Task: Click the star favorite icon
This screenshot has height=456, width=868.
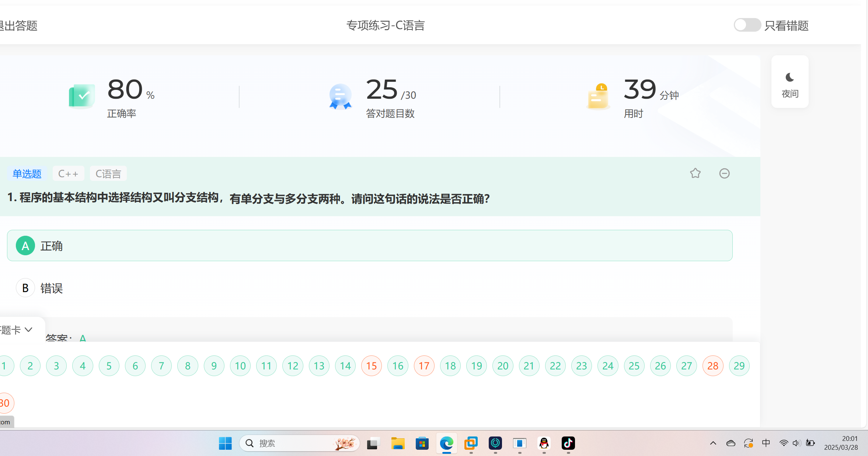Action: point(695,173)
